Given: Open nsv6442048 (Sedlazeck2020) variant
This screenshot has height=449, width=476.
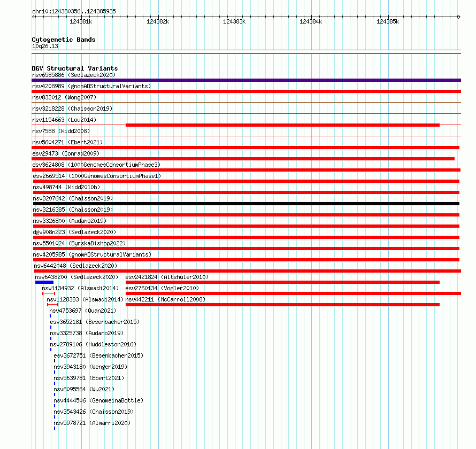Looking at the screenshot, I should click(75, 266).
